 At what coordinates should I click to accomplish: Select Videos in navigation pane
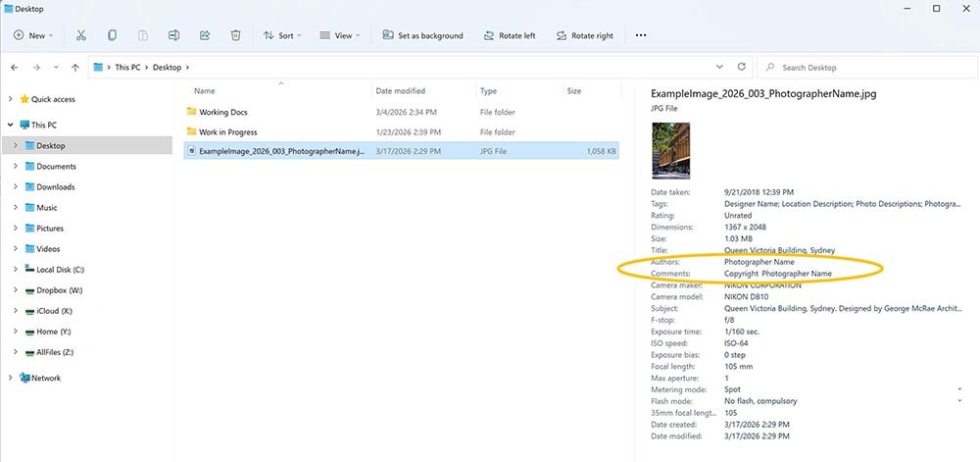tap(48, 249)
